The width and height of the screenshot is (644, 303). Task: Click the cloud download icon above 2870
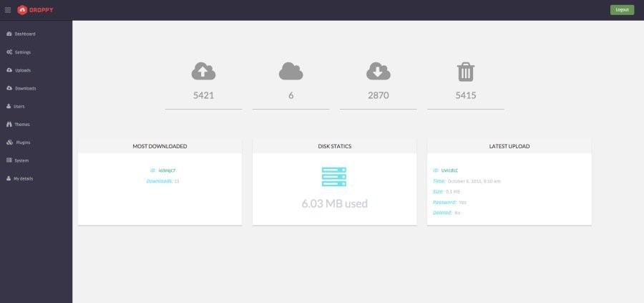(378, 71)
